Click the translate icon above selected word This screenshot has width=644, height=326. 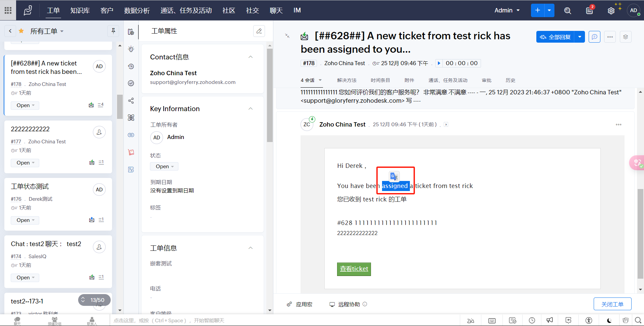[x=394, y=176]
